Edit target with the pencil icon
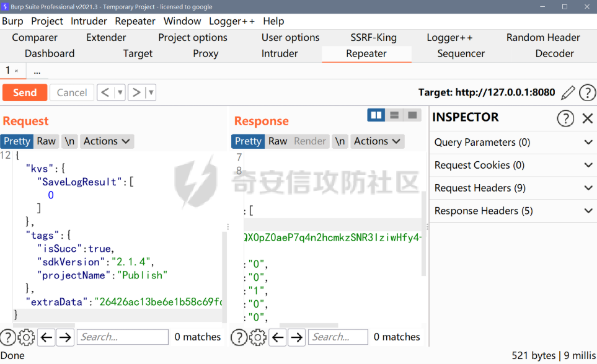The width and height of the screenshot is (597, 364). point(568,92)
